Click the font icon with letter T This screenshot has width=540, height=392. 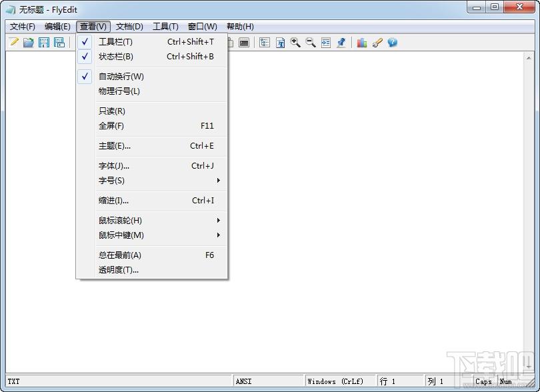pos(280,43)
